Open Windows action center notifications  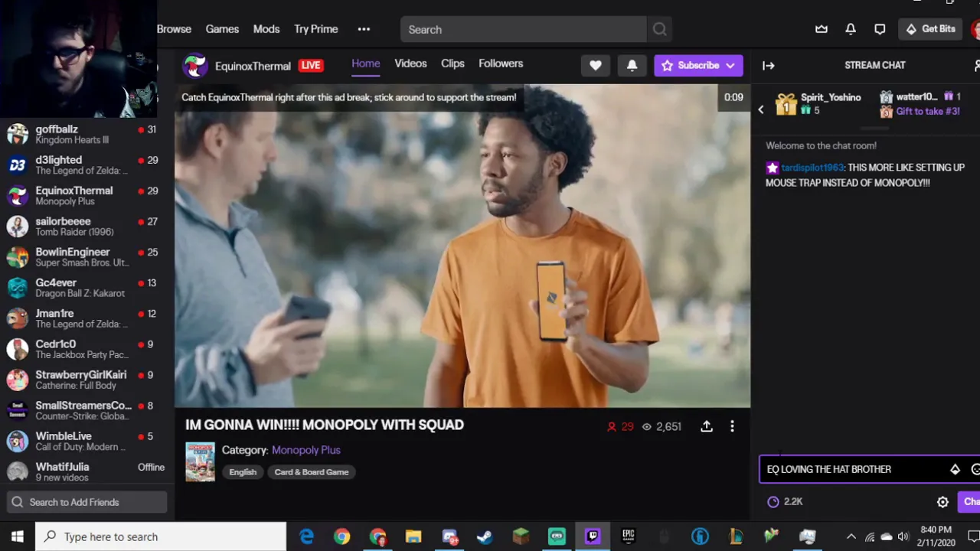point(972,536)
